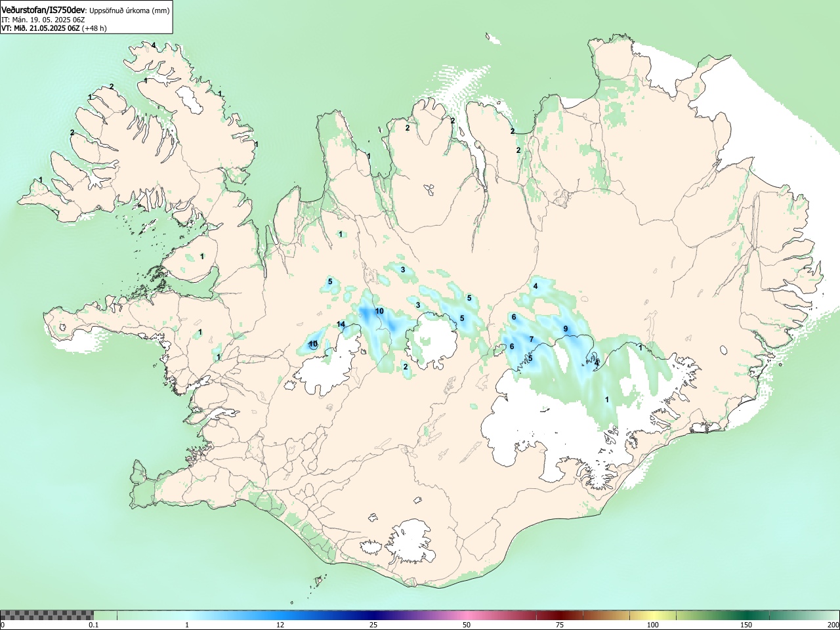Click the precipitation value 7 on the map
840x630 pixels.
point(532,339)
